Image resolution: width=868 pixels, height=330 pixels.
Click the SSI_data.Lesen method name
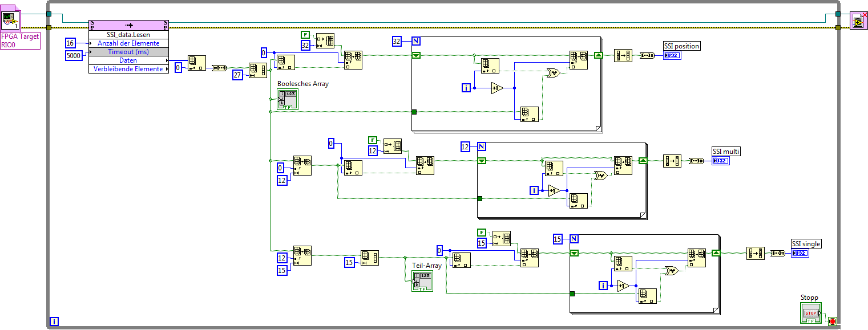click(x=128, y=34)
